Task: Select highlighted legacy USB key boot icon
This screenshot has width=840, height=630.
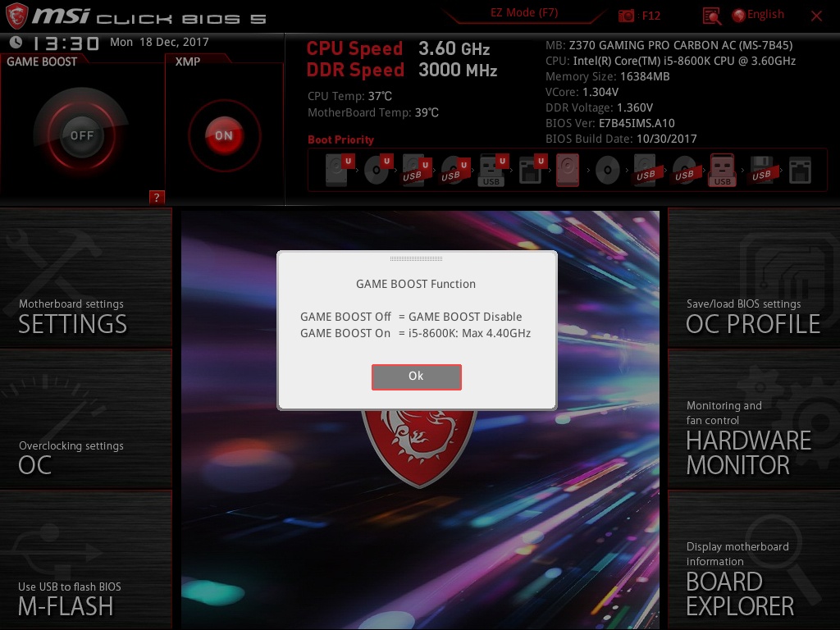Action: (x=722, y=170)
